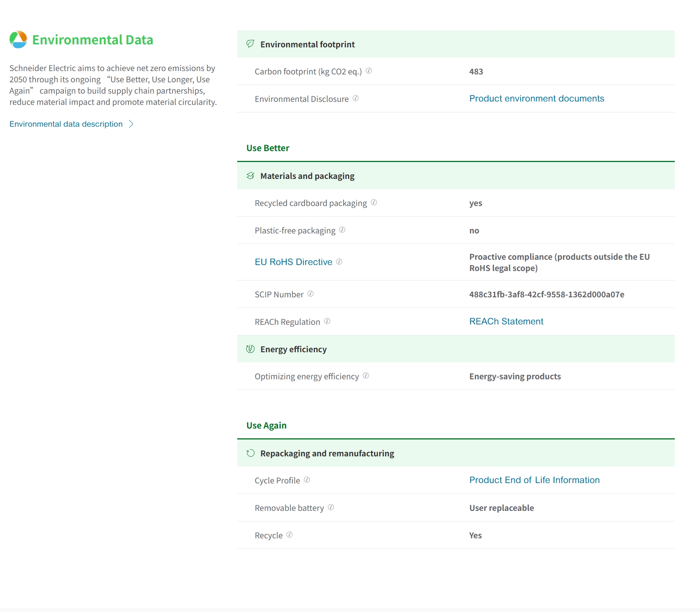The width and height of the screenshot is (700, 615).
Task: Click info icon beside Carbon footprint
Action: [369, 71]
